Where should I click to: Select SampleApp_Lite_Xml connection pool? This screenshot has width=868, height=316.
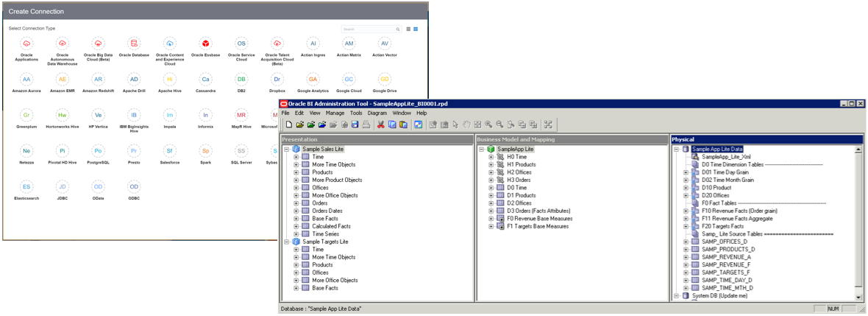(x=726, y=157)
